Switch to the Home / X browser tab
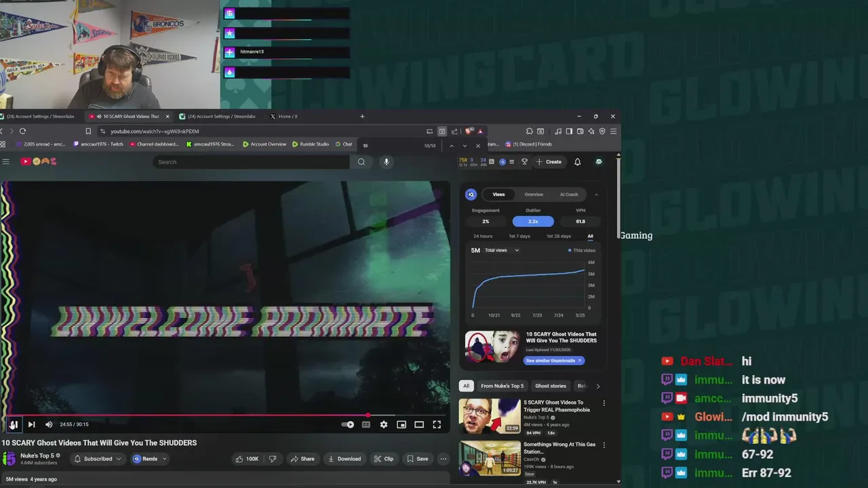The image size is (868, 488). [288, 117]
